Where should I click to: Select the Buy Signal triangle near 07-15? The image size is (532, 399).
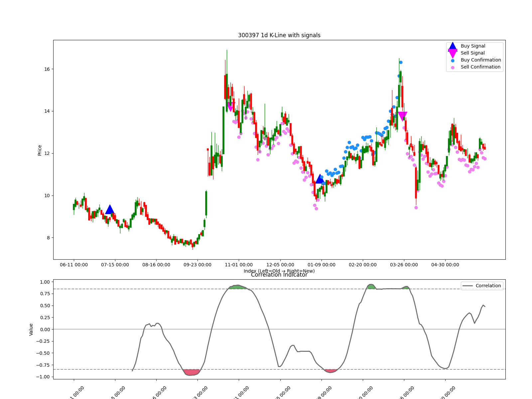110,209
